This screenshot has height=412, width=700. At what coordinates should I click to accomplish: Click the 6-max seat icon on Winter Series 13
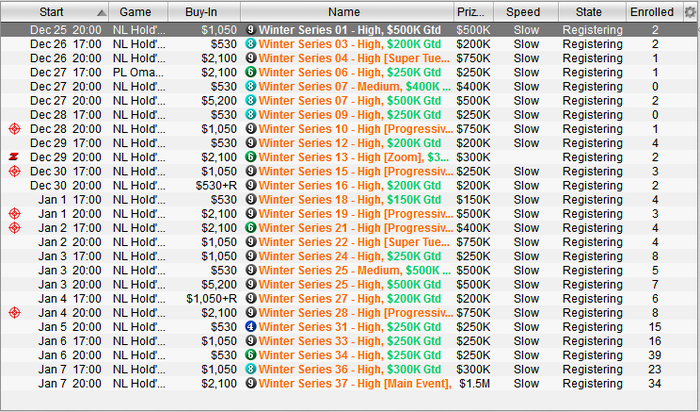(251, 157)
